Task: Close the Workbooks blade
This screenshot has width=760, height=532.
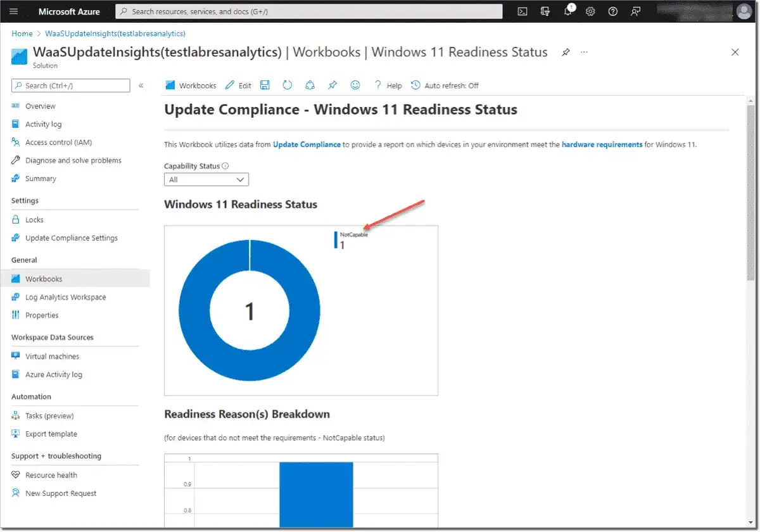Action: pos(735,53)
